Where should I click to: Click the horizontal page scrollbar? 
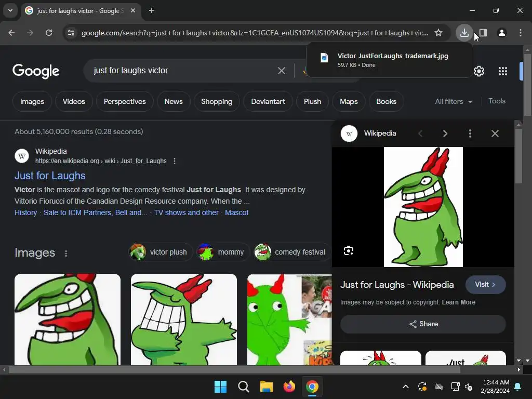(x=234, y=370)
